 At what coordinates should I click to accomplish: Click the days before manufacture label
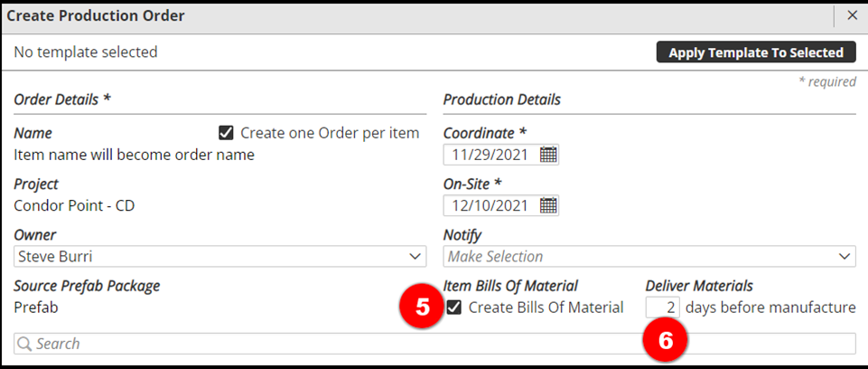point(770,307)
